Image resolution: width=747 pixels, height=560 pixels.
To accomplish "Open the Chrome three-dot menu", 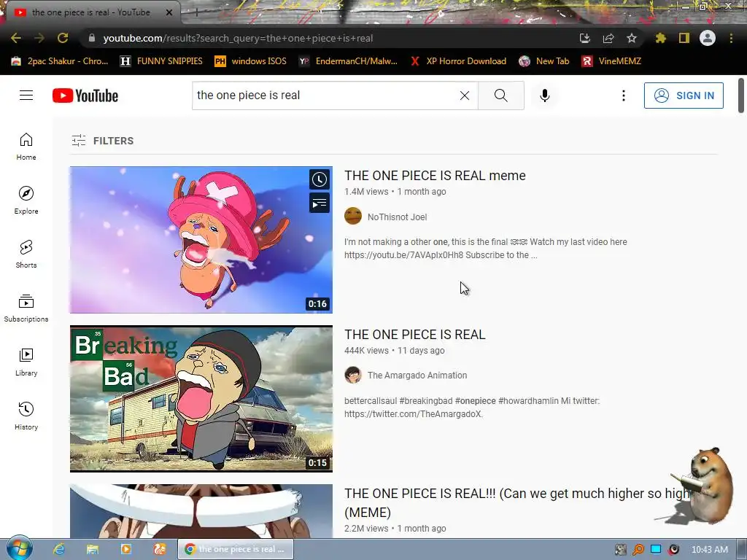I will point(731,38).
